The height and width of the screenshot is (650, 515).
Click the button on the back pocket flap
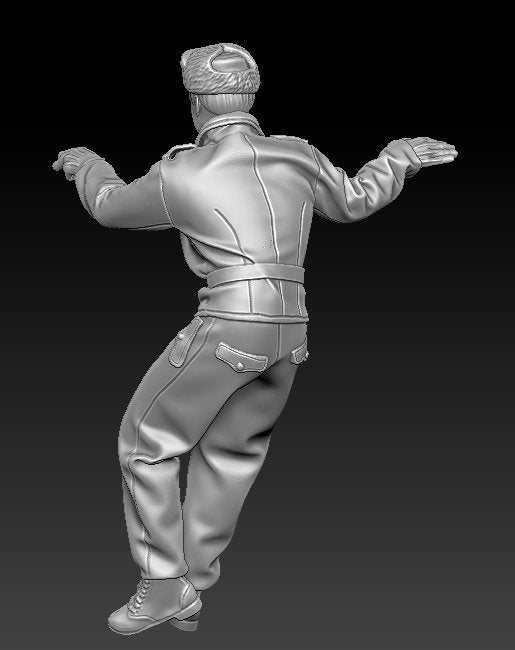click(239, 365)
